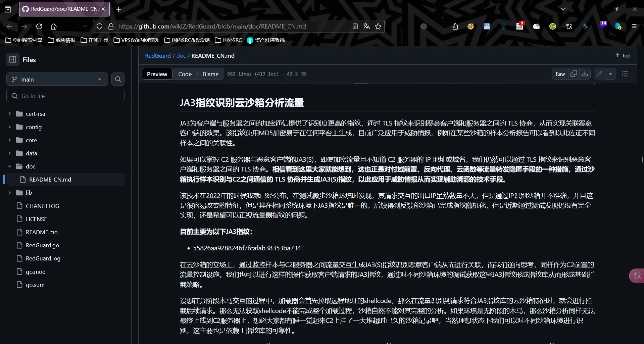644x344 pixels.
Task: Open the main branch selector dropdown
Action: pos(57,79)
